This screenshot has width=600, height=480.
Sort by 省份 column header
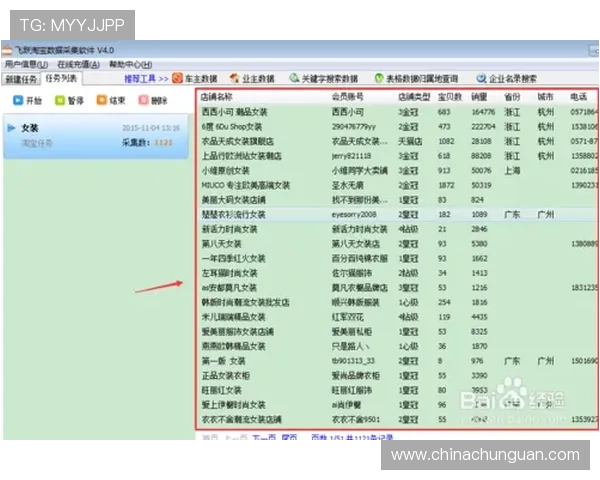tap(512, 97)
